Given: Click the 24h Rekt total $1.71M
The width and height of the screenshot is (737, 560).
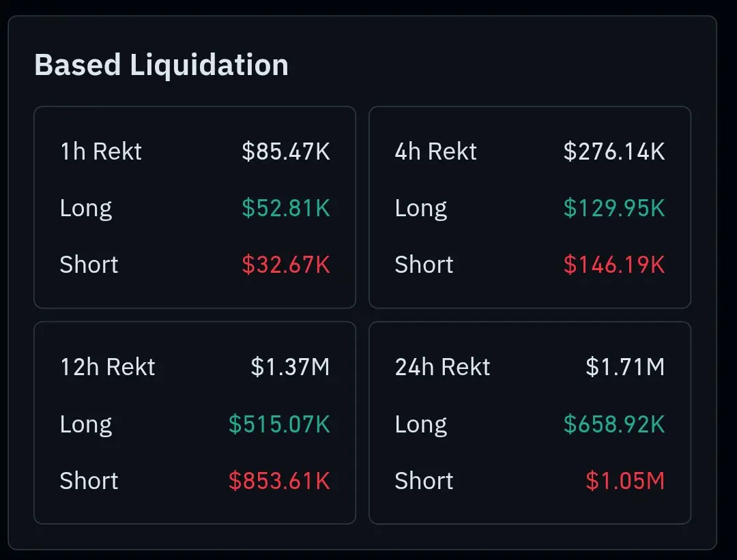Looking at the screenshot, I should [625, 367].
